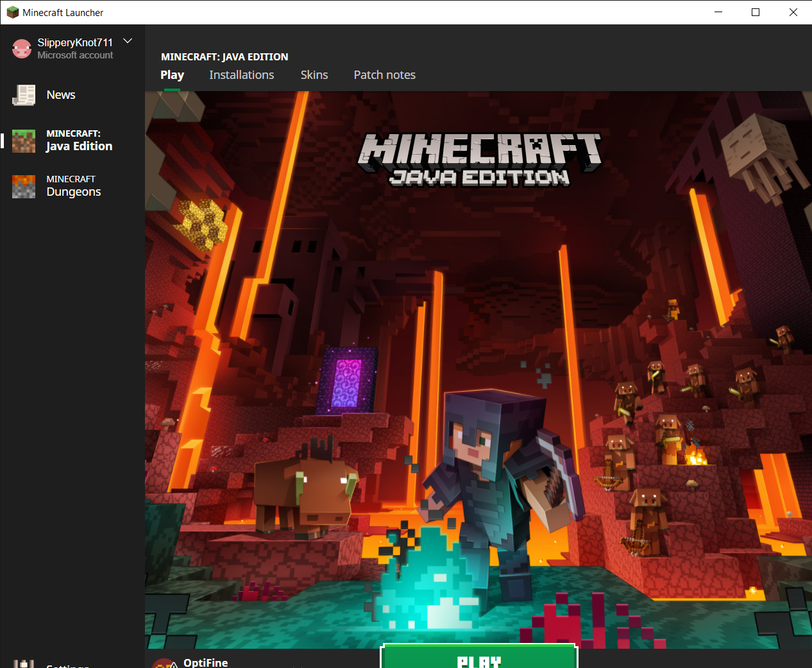Click the pig avatar profile icon

tap(22, 49)
